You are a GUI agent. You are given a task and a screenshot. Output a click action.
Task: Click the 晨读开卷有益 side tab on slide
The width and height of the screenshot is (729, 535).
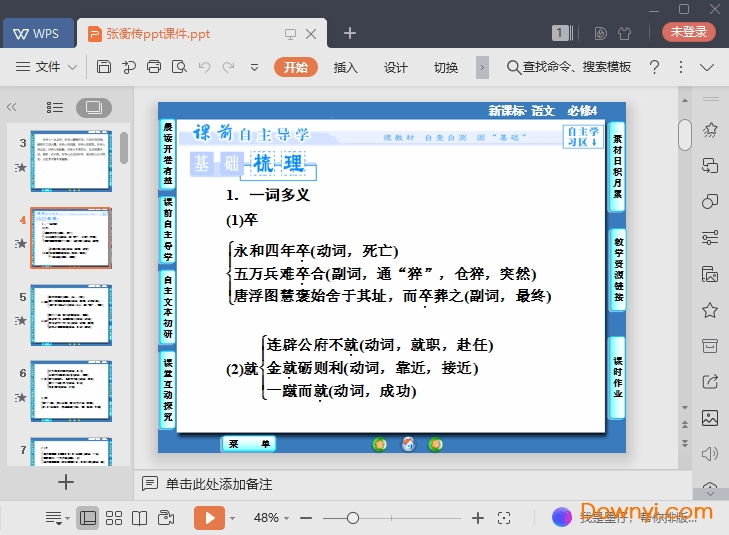coord(168,154)
